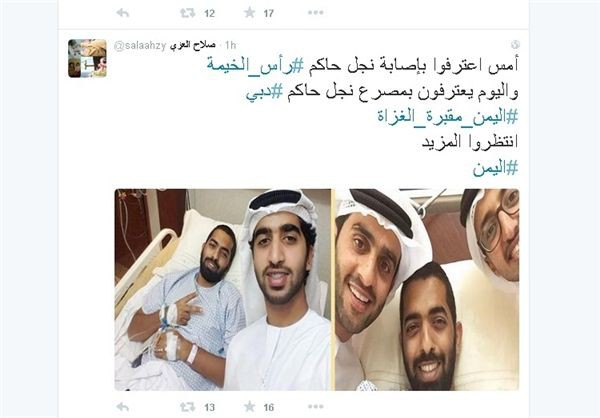Open the left hospital bed photo

[223, 290]
